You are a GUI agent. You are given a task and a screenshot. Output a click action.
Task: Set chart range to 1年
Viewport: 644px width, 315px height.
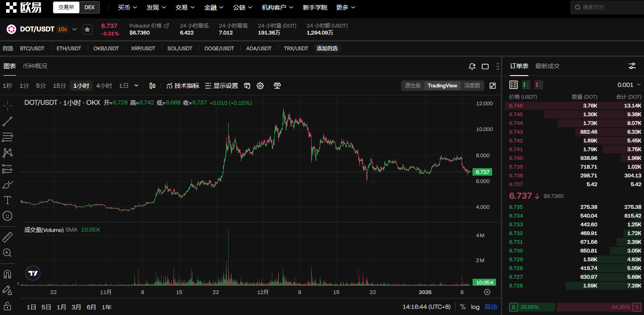pos(106,307)
